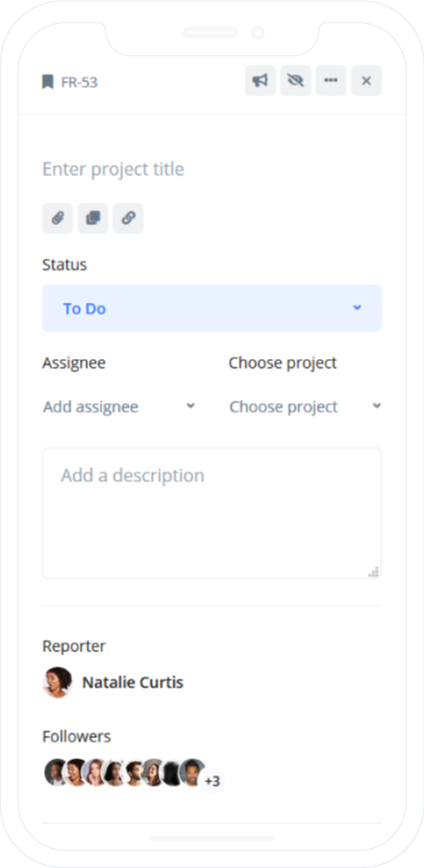Click the copy/duplicate stacked squares icon
Screen dimensions: 424x868
(93, 218)
